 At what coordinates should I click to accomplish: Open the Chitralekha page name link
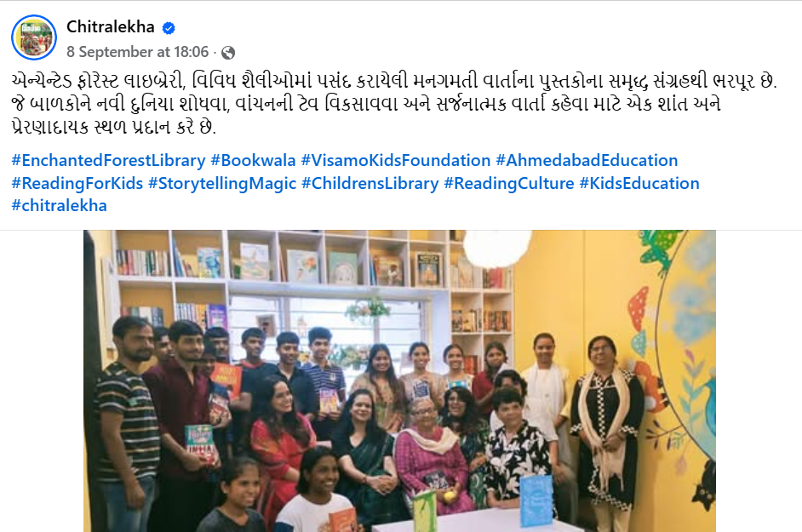click(x=111, y=26)
